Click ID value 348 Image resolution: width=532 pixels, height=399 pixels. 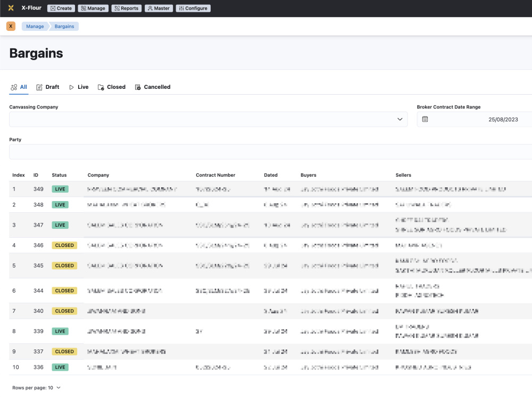coord(38,205)
